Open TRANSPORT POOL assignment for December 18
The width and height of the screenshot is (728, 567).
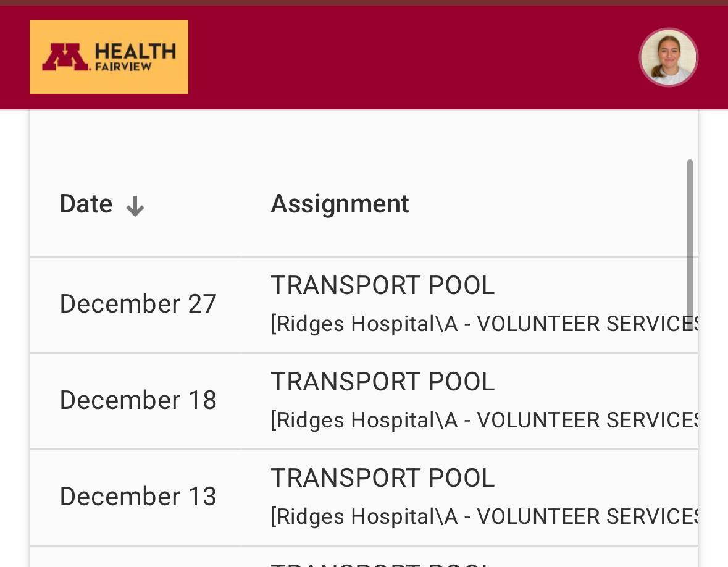tap(383, 382)
